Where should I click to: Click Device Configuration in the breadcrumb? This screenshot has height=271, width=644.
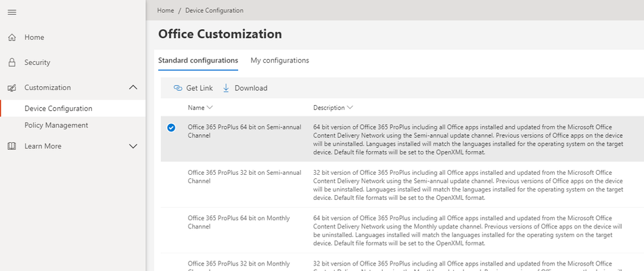pyautogui.click(x=214, y=10)
